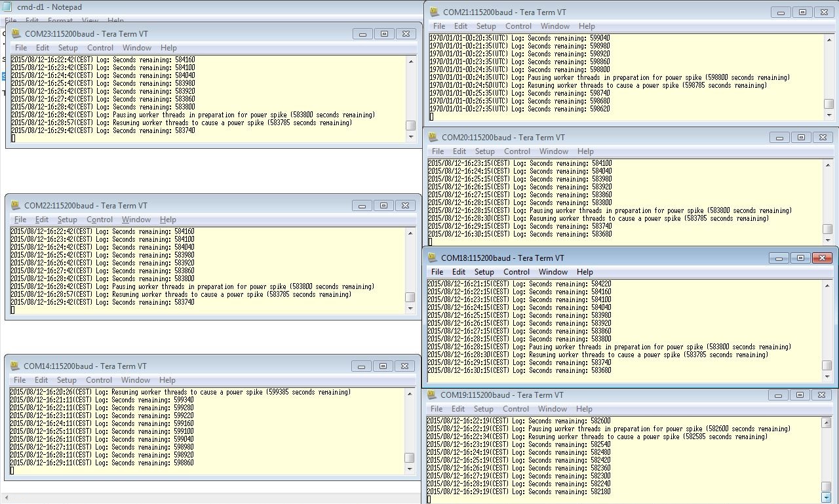Screen dimensions: 839x504
Task: Open the Window menu in COM21 window
Action: (555, 26)
